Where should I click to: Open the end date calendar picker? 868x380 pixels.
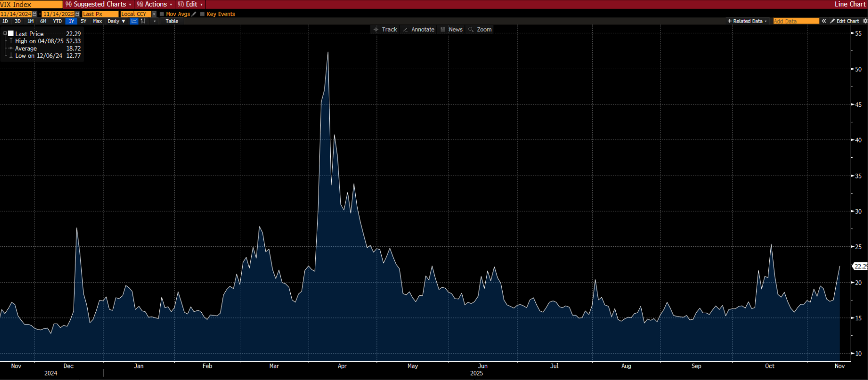(x=78, y=14)
